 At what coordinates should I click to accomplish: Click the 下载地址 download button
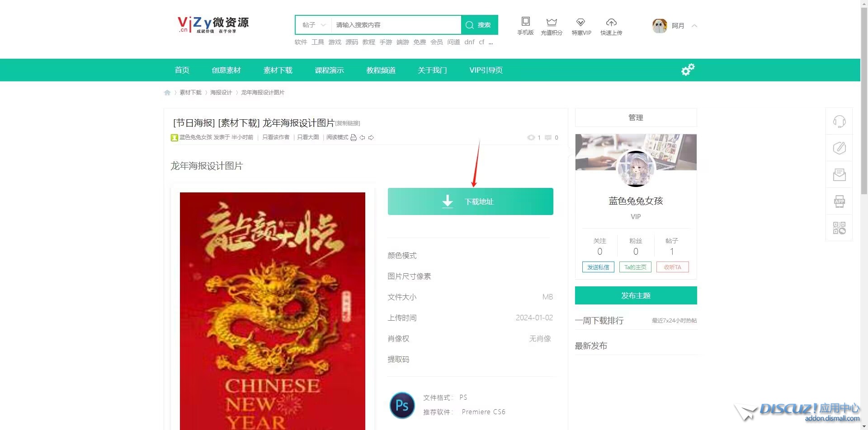470,201
